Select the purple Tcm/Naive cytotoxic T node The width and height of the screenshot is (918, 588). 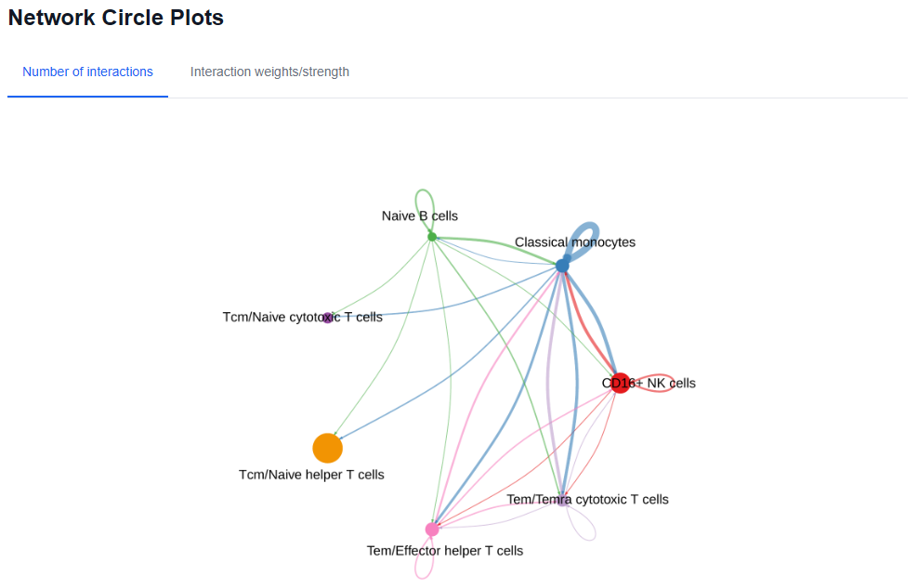(x=327, y=318)
